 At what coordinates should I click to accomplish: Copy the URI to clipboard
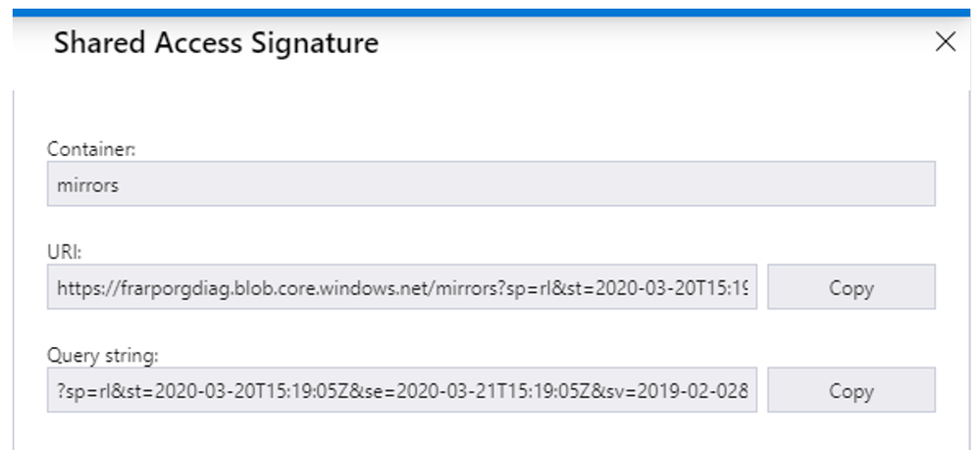tap(851, 287)
